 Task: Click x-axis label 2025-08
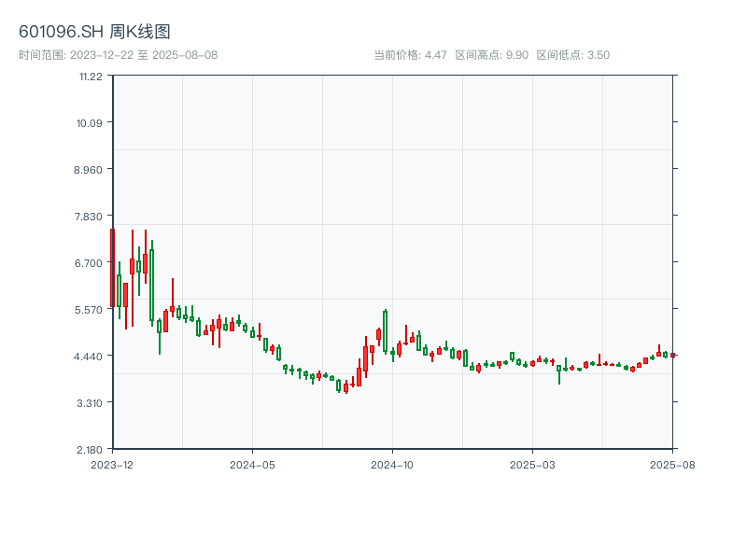pyautogui.click(x=672, y=465)
